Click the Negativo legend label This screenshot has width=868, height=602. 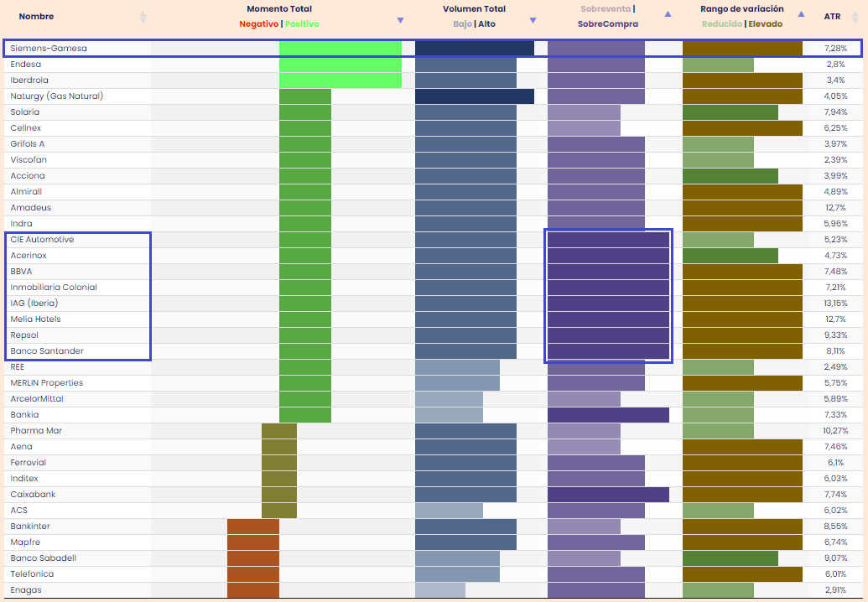coord(258,23)
